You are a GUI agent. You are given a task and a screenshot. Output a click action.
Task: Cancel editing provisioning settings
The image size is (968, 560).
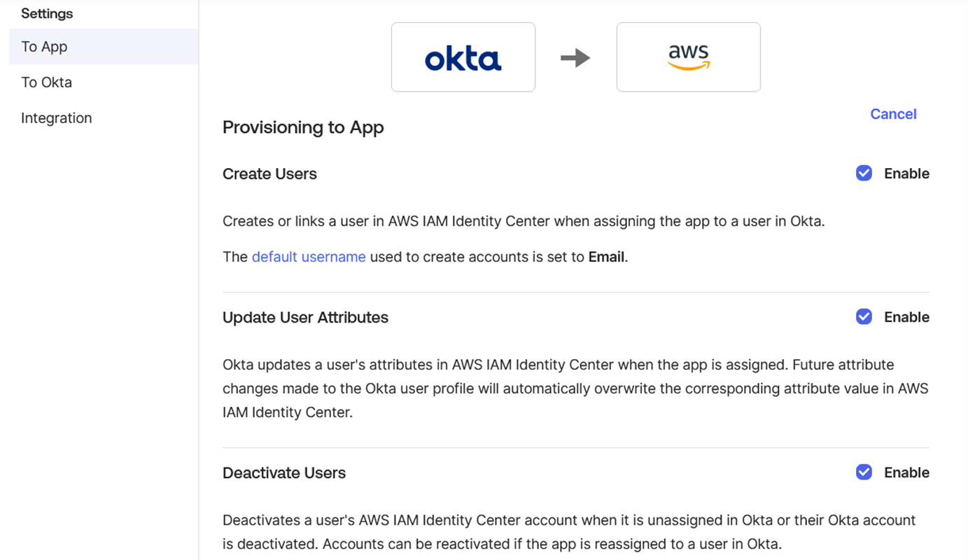[x=893, y=114]
